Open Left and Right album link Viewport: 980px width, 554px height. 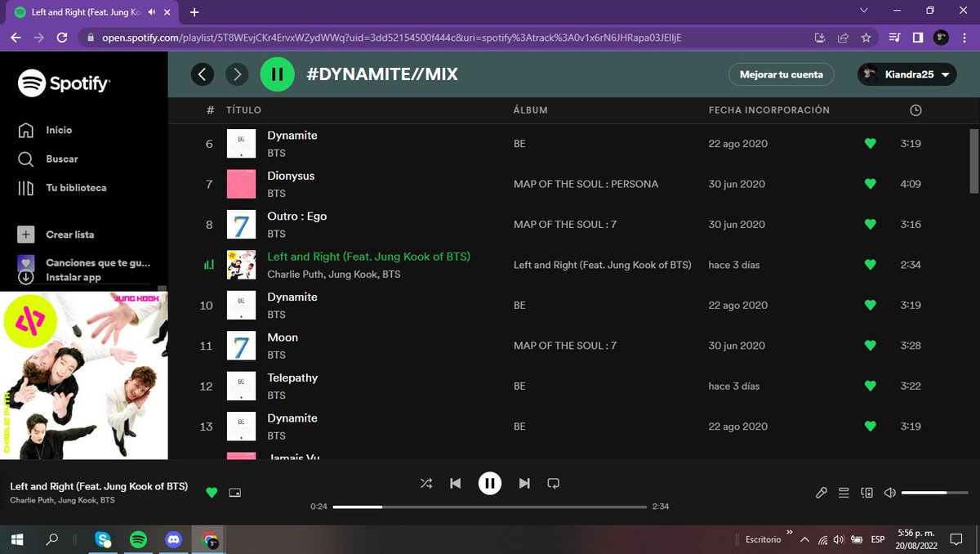[603, 265]
